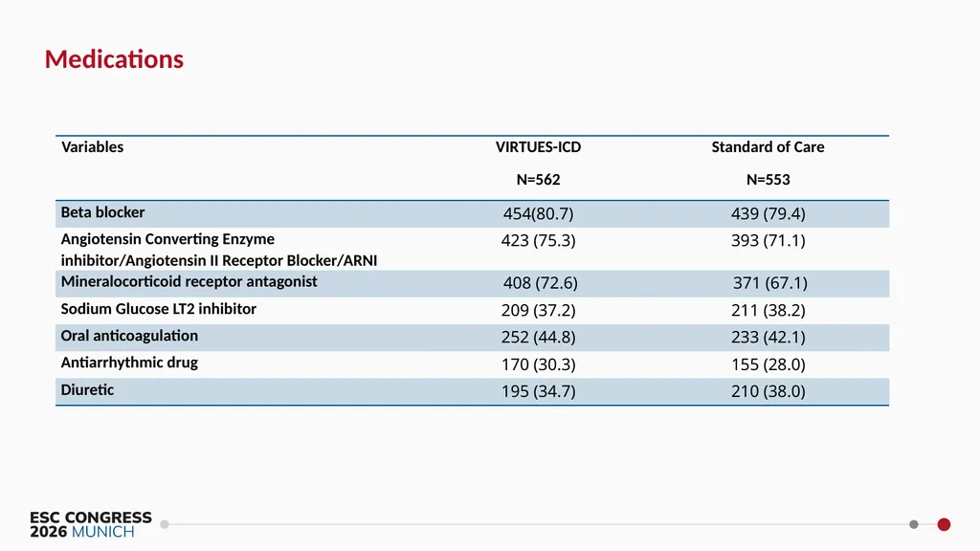Click the light gray dot at progress start
980x551 pixels.
point(165,524)
